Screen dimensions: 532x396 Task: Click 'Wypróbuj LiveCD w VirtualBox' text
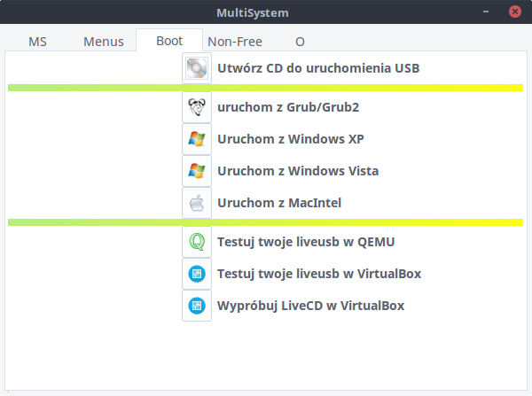(x=311, y=306)
